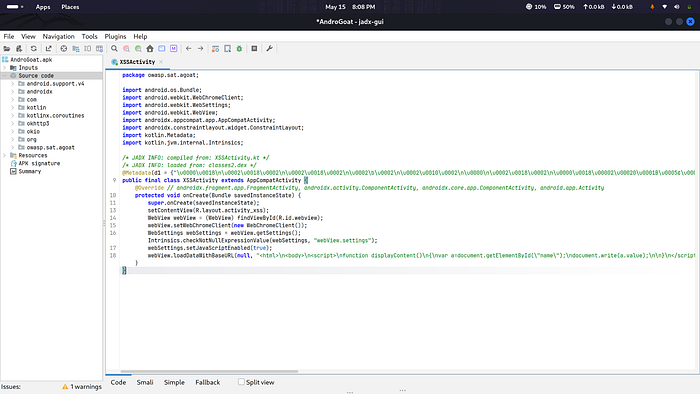Click the blue Application class icon
Viewport: 700px width, 394px height.
162,49
